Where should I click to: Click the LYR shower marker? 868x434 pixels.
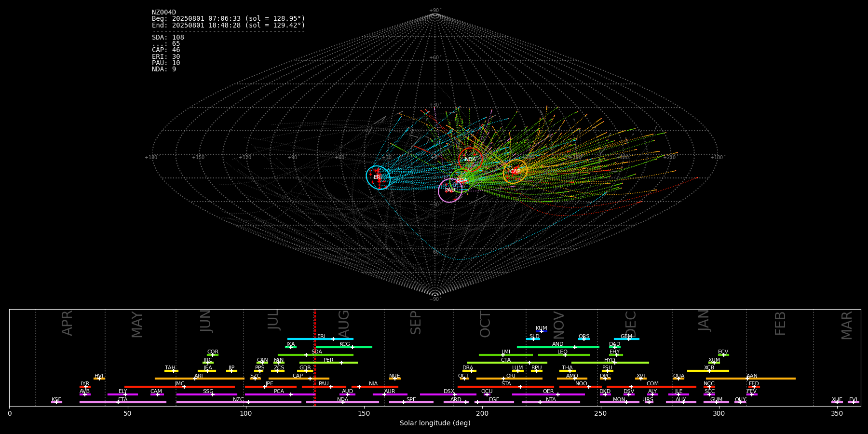pos(85,386)
